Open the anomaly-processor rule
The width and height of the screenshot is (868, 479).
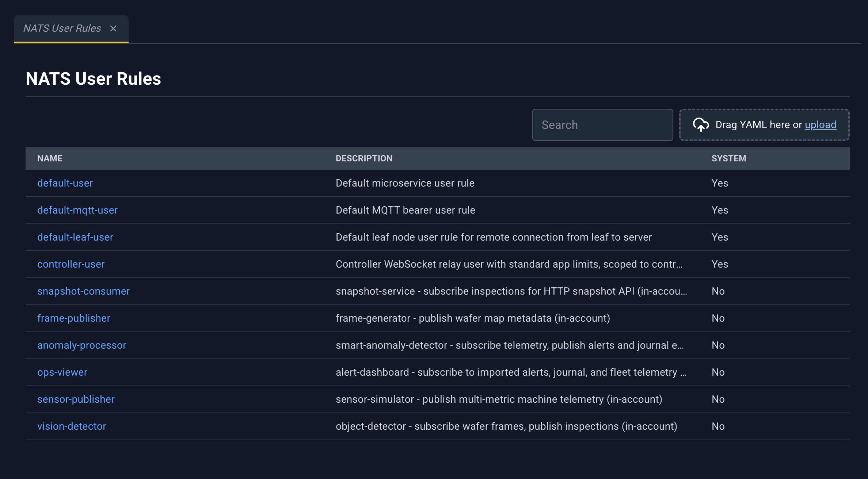pyautogui.click(x=82, y=345)
